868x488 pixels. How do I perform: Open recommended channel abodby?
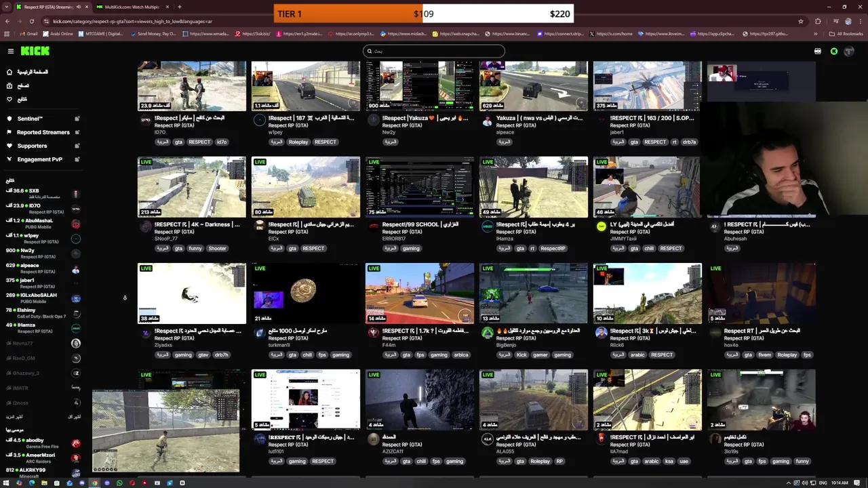tap(42, 443)
